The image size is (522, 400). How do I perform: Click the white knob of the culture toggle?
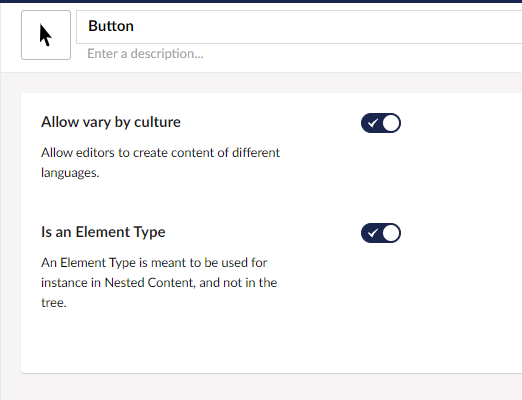[x=391, y=123]
